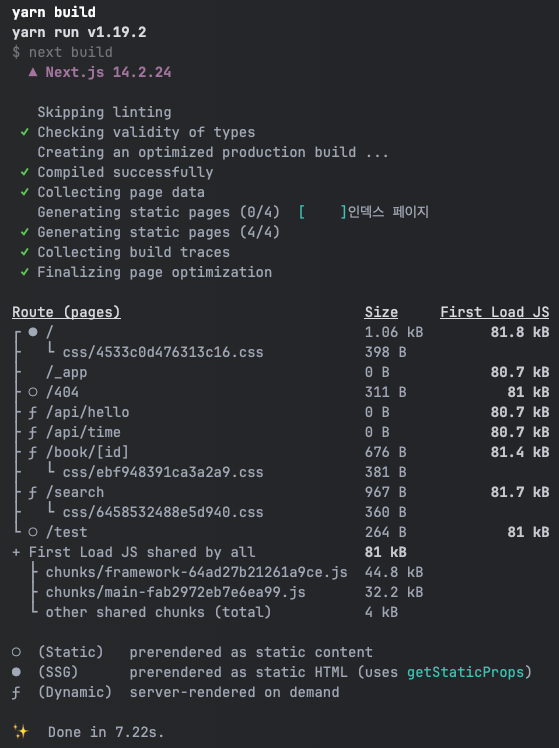559x748 pixels.
Task: Click checkmark beside Finalizing page optimization
Action: (x=25, y=272)
